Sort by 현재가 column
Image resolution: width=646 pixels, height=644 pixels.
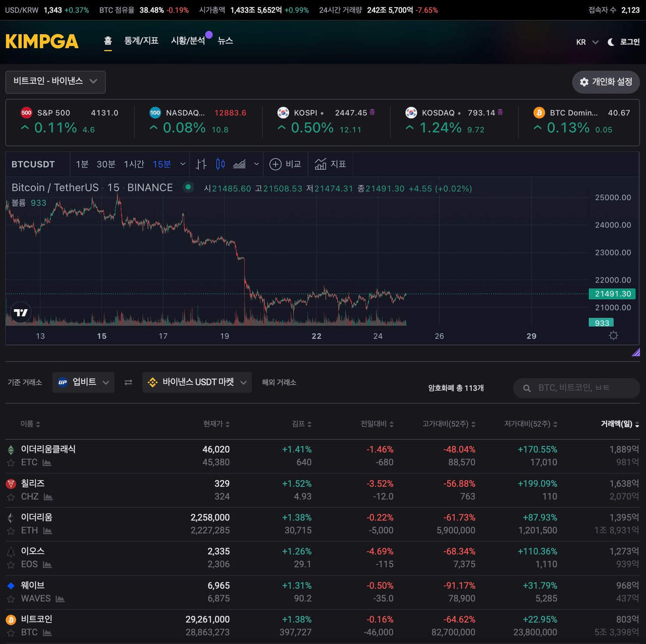[217, 424]
